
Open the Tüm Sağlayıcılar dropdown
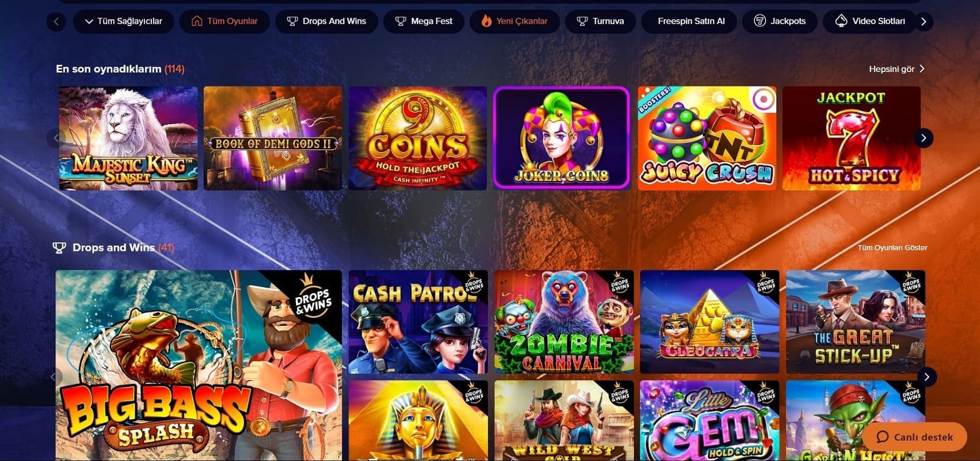pos(123,21)
